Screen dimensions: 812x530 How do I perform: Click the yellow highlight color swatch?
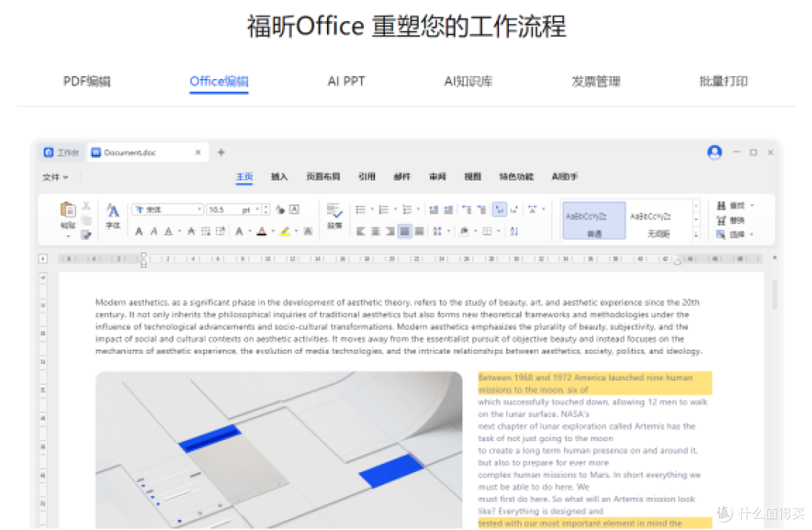click(285, 232)
